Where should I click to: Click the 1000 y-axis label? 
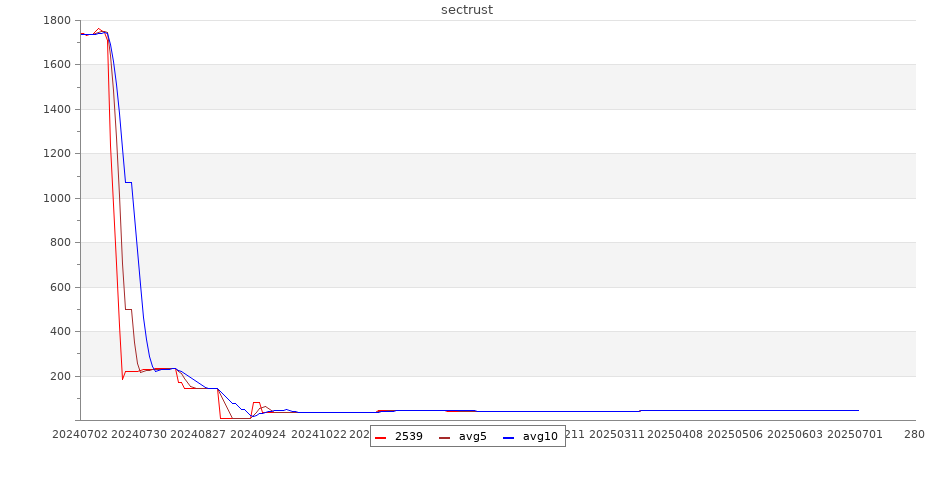point(56,199)
